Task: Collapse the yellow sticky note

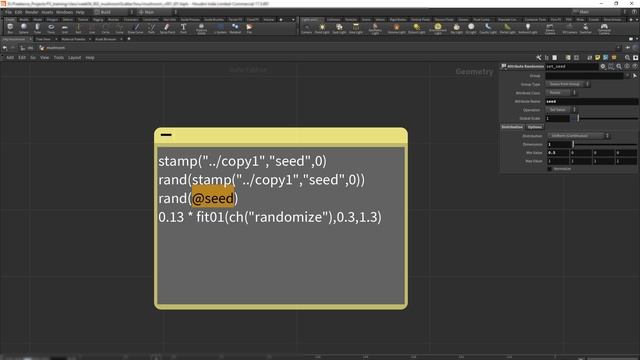Action: (166, 135)
